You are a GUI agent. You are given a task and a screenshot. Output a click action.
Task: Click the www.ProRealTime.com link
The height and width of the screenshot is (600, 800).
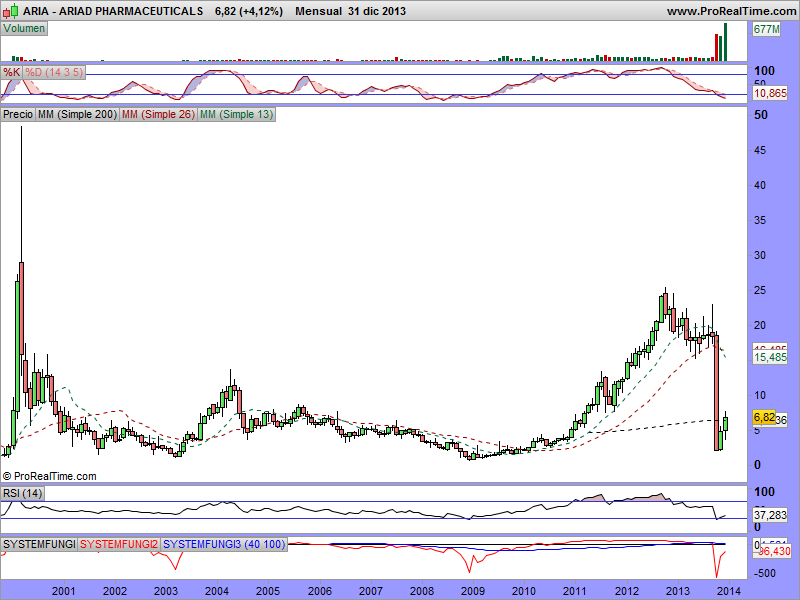731,11
